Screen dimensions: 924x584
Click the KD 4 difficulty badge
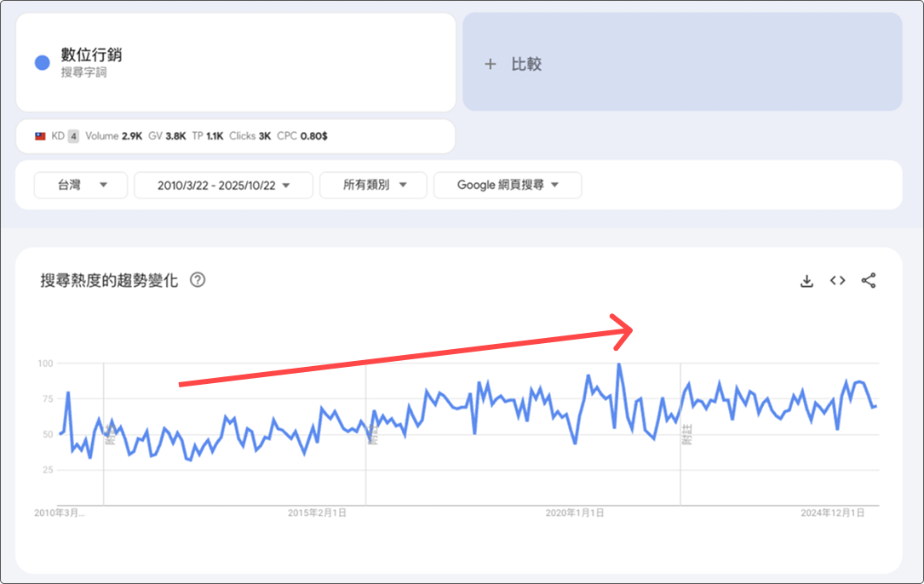click(73, 136)
